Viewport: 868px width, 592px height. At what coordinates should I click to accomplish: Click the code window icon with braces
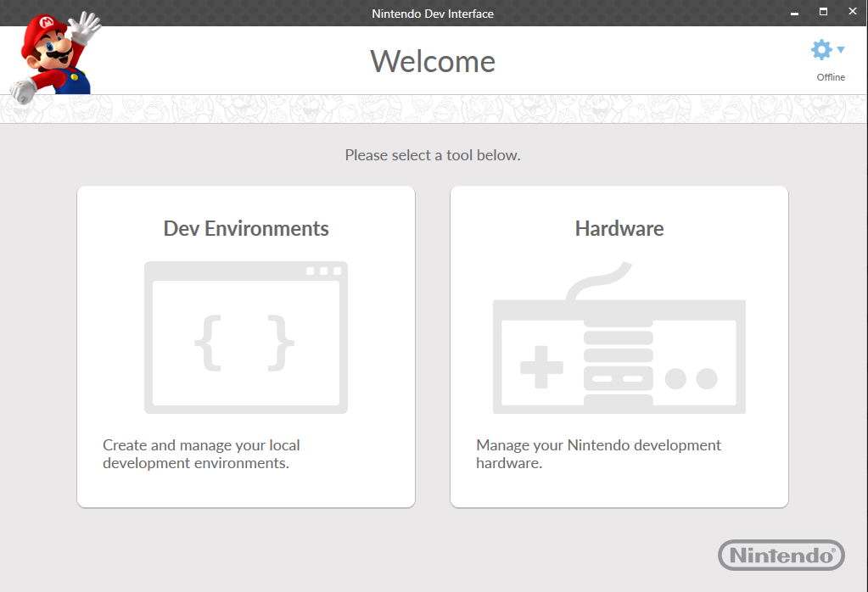(246, 338)
